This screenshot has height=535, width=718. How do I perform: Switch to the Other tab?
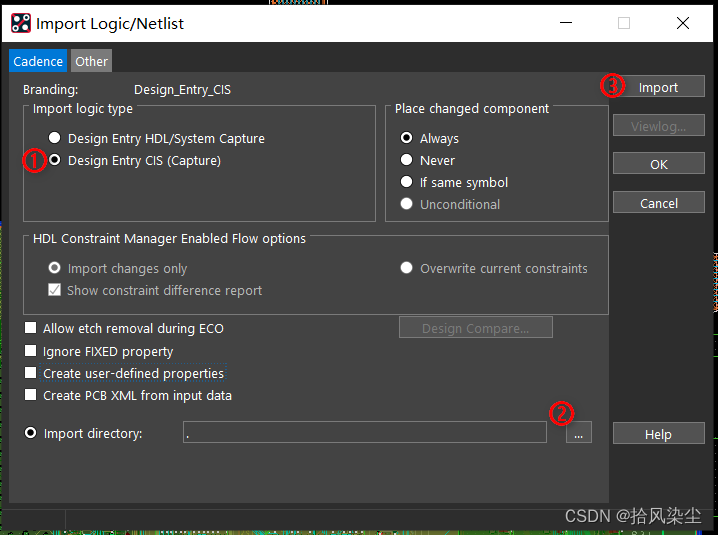click(92, 61)
